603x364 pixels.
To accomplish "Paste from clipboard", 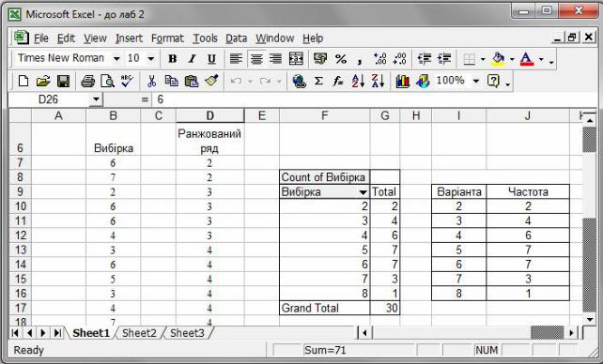I will 191,81.
